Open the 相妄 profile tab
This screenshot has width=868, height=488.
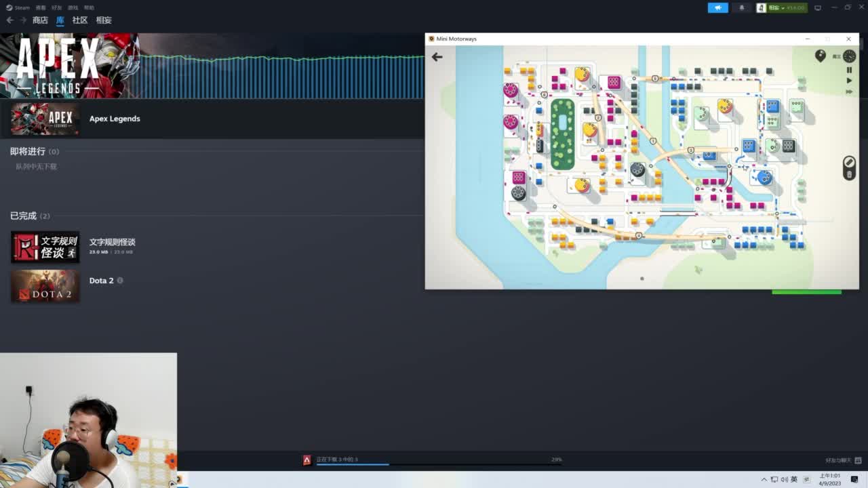tap(104, 20)
